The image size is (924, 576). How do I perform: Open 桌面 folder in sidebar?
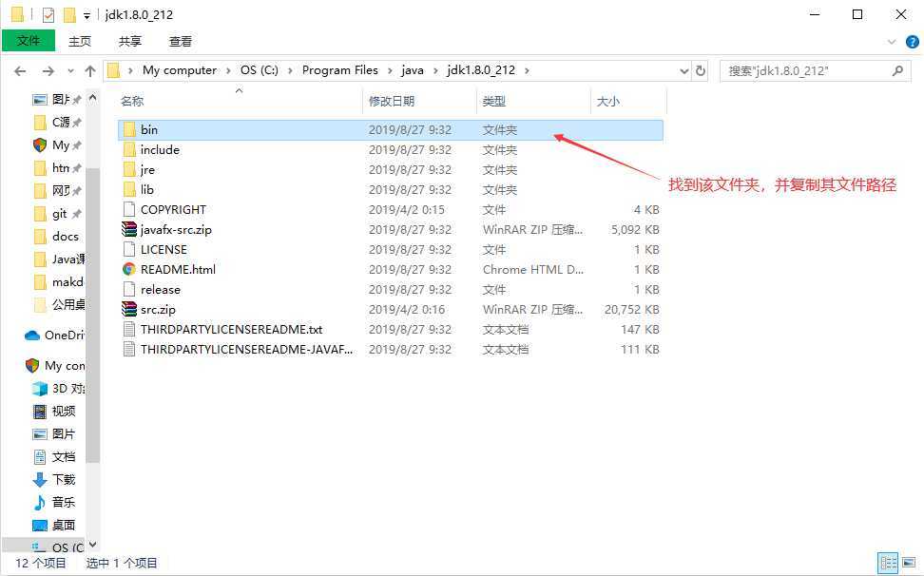55,526
